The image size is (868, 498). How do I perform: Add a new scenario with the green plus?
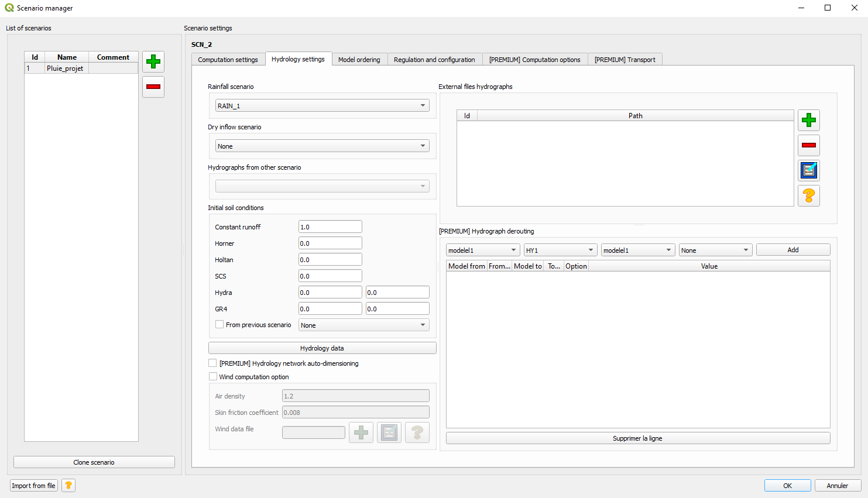153,61
